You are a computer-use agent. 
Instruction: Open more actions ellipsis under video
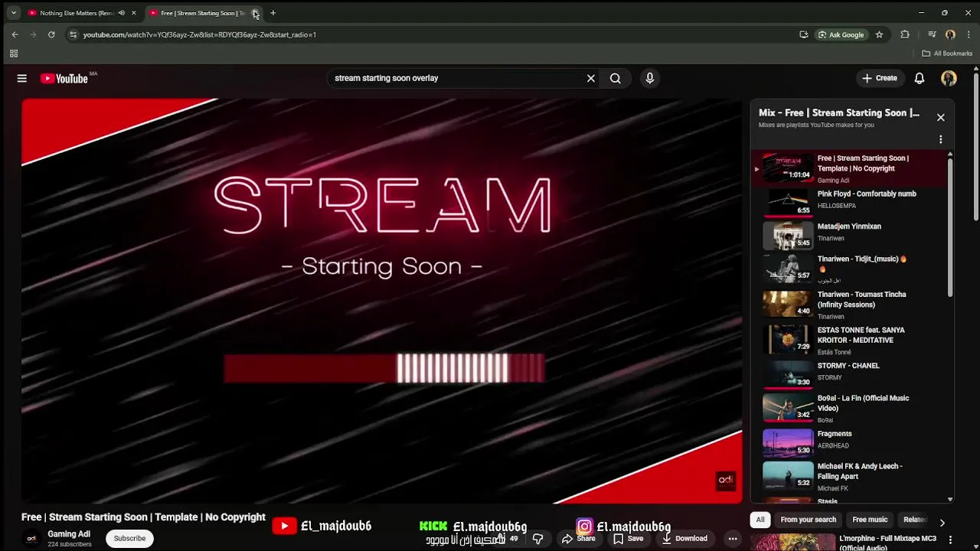pos(733,539)
